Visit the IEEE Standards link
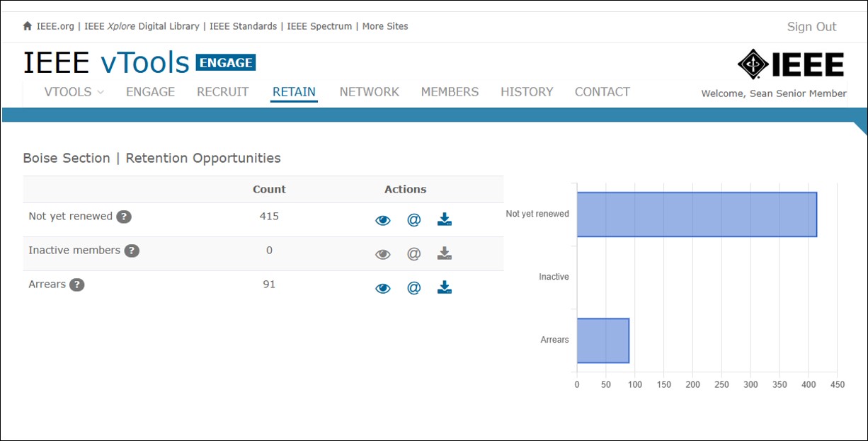This screenshot has width=868, height=441. click(244, 26)
